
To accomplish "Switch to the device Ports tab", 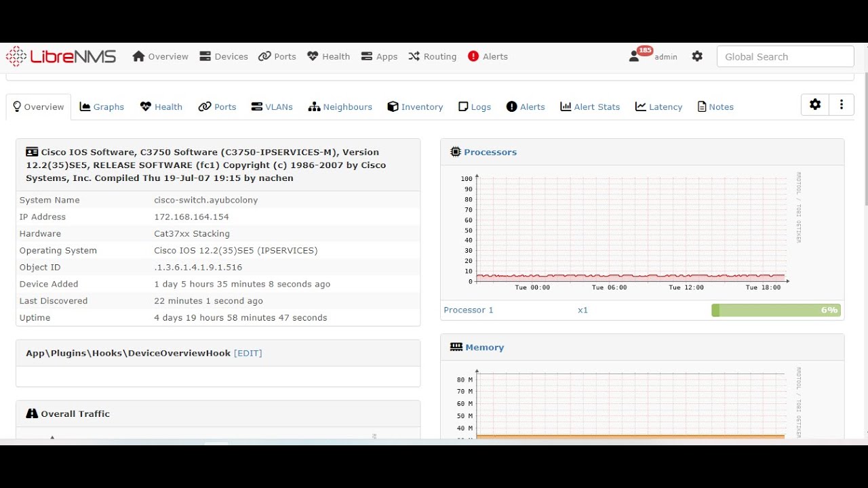I will point(217,107).
